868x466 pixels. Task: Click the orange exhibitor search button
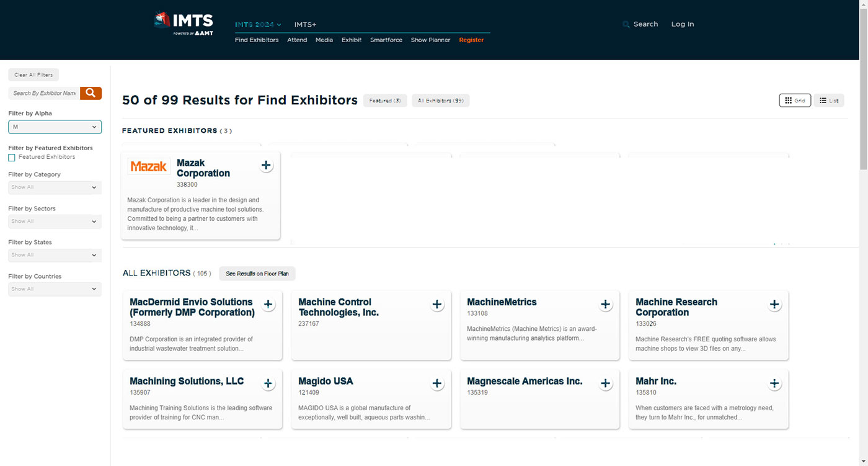(x=91, y=93)
